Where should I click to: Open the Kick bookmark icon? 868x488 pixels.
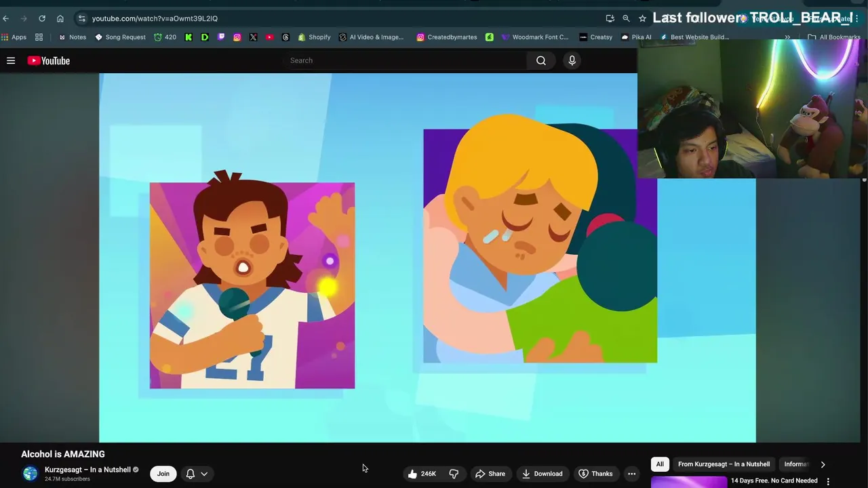(189, 37)
